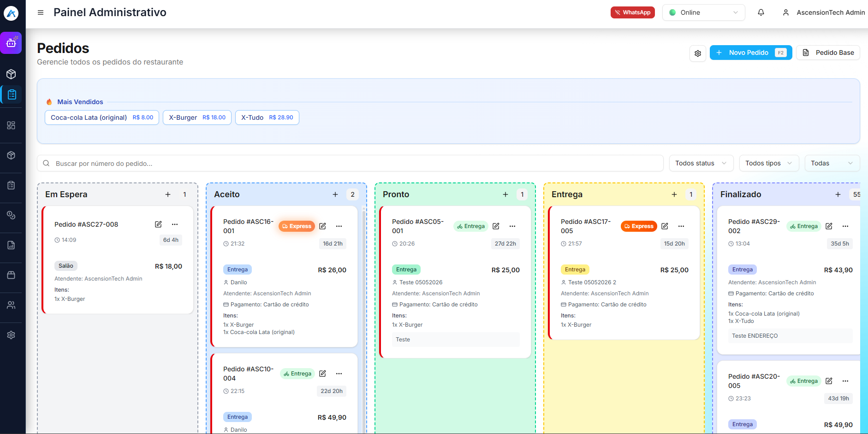868x434 pixels.
Task: Open AscensionTech Admin user menu
Action: pyautogui.click(x=824, y=12)
